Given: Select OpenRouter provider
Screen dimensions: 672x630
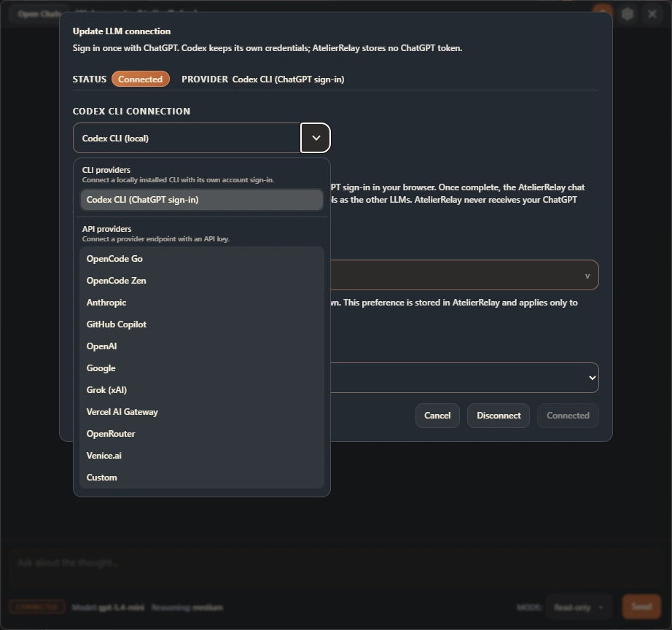Looking at the screenshot, I should tap(201, 434).
